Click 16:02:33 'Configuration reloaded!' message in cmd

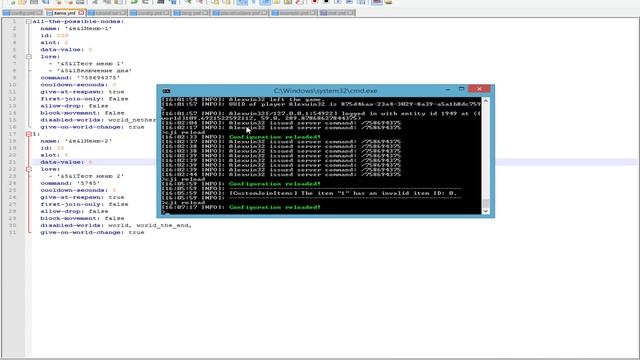(275, 137)
